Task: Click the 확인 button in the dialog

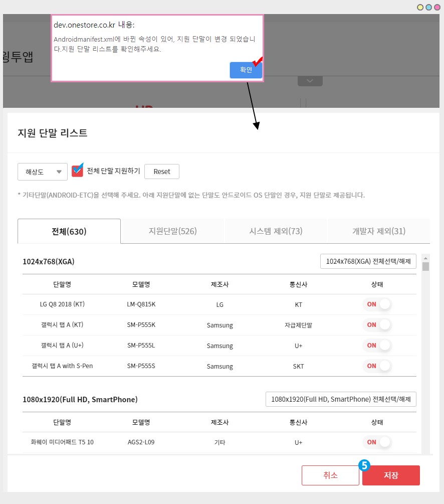Action: pyautogui.click(x=246, y=70)
